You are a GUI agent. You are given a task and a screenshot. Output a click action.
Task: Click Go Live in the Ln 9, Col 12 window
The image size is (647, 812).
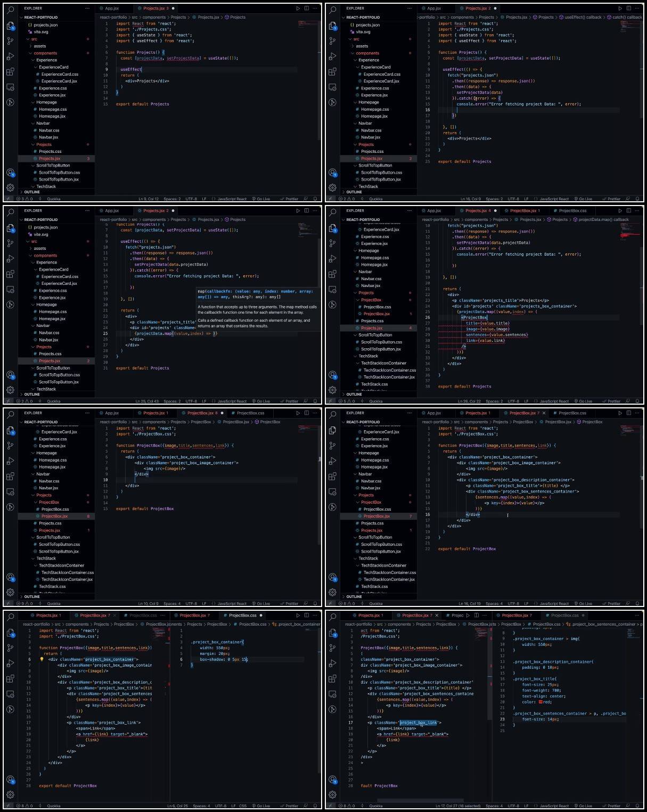click(261, 199)
